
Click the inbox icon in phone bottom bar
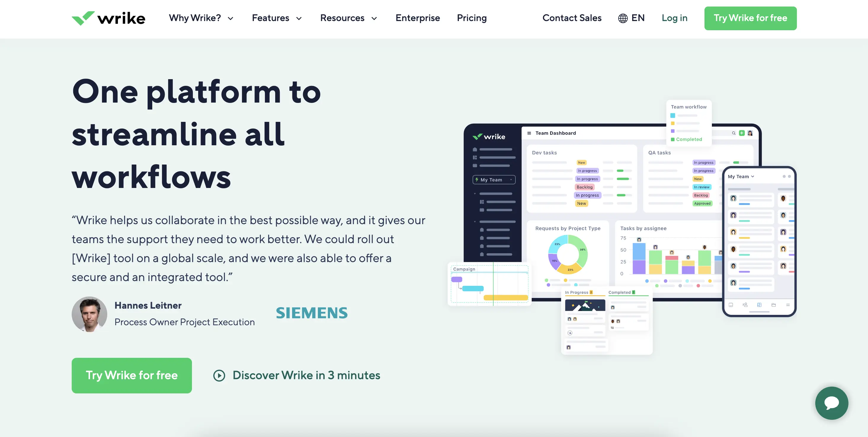(731, 305)
